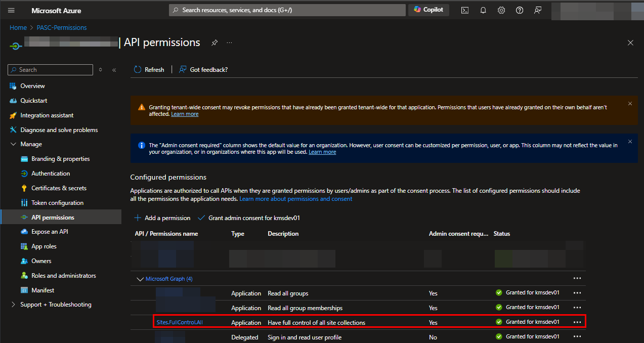Open Sites.FullControl.All permission
This screenshot has height=343, width=644.
[180, 323]
